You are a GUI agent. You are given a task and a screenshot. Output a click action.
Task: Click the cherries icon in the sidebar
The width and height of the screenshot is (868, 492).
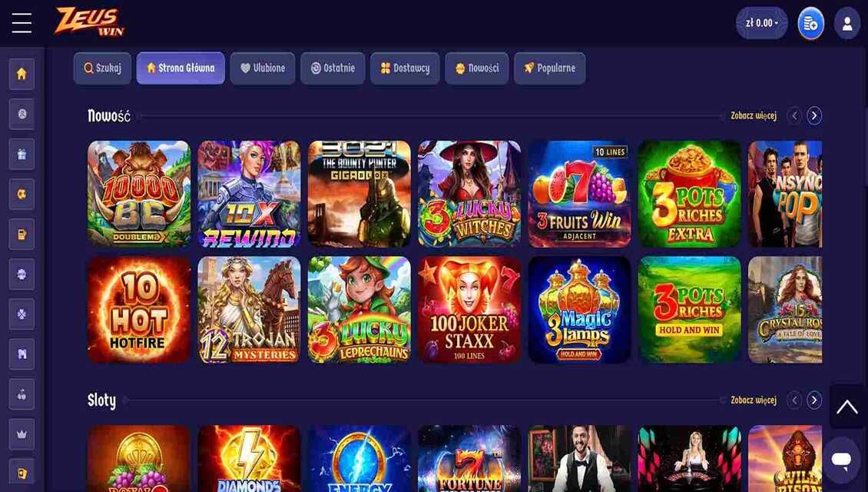(22, 394)
